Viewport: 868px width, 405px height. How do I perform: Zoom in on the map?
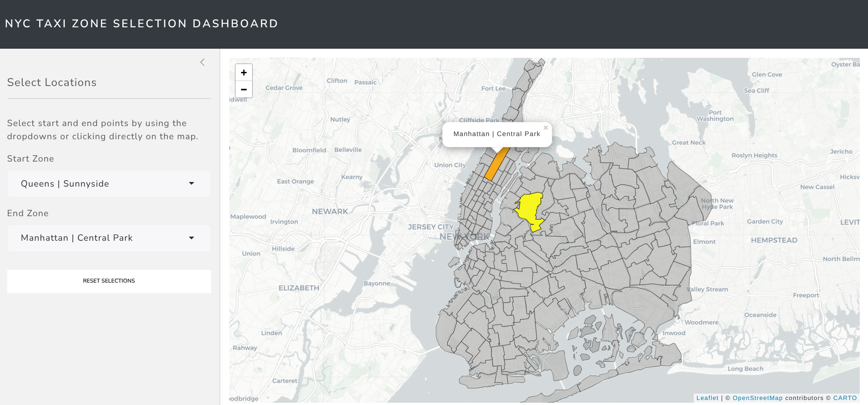(x=244, y=73)
